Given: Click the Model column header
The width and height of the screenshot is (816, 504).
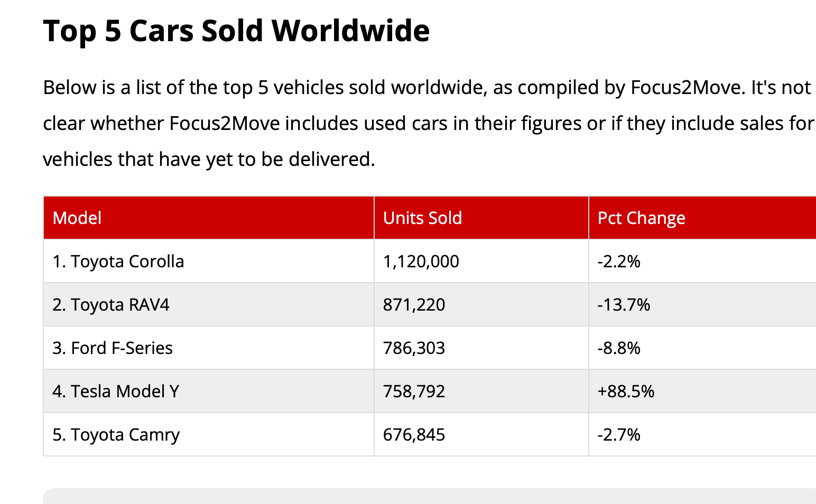Looking at the screenshot, I should click(77, 218).
